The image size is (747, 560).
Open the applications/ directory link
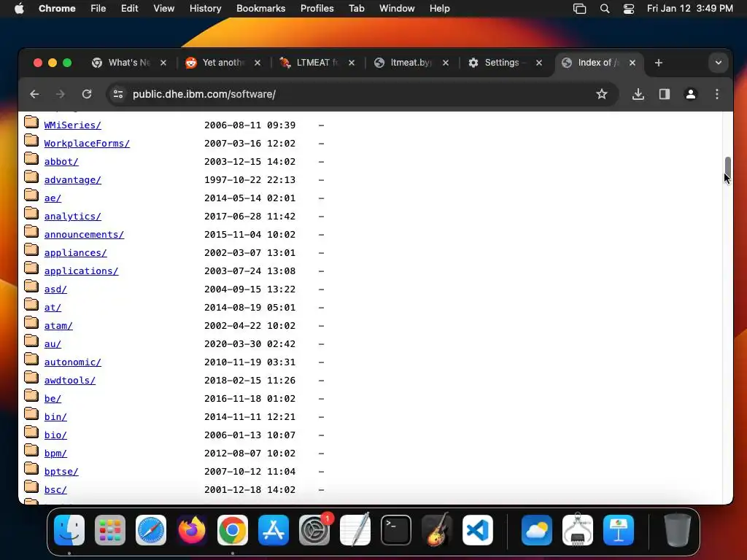(x=81, y=271)
